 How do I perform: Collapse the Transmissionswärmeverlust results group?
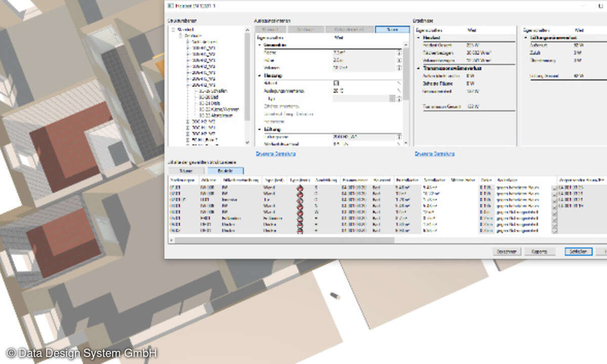[x=418, y=68]
